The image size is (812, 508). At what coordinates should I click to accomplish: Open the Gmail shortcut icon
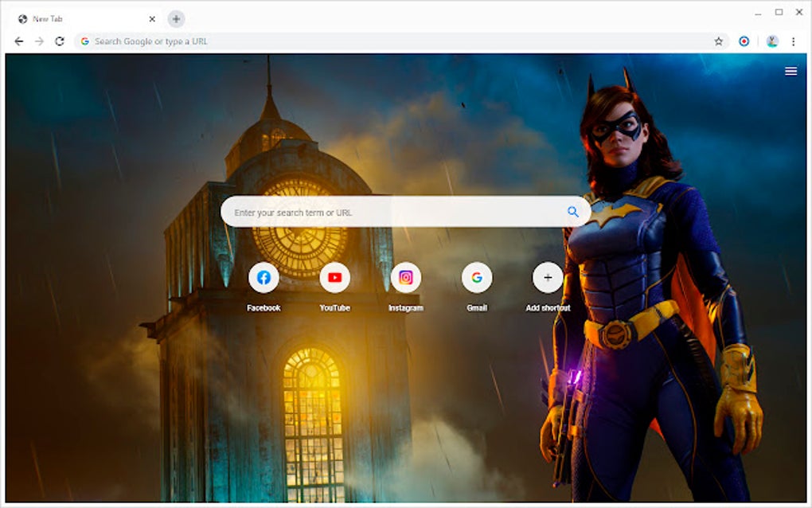[x=477, y=278]
